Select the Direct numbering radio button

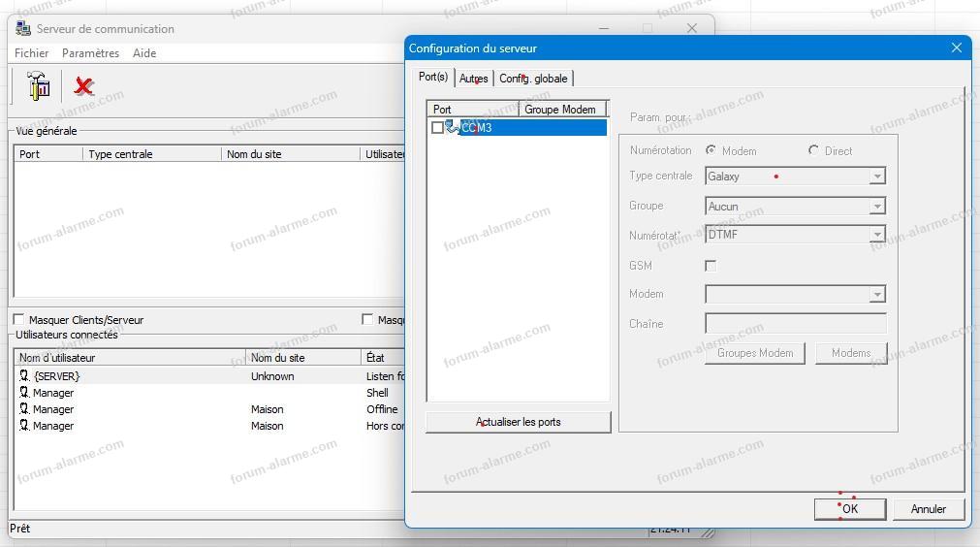click(813, 150)
